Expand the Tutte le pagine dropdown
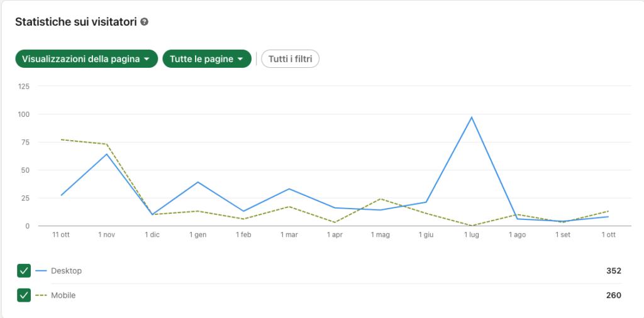The height and width of the screenshot is (318, 644). click(207, 58)
